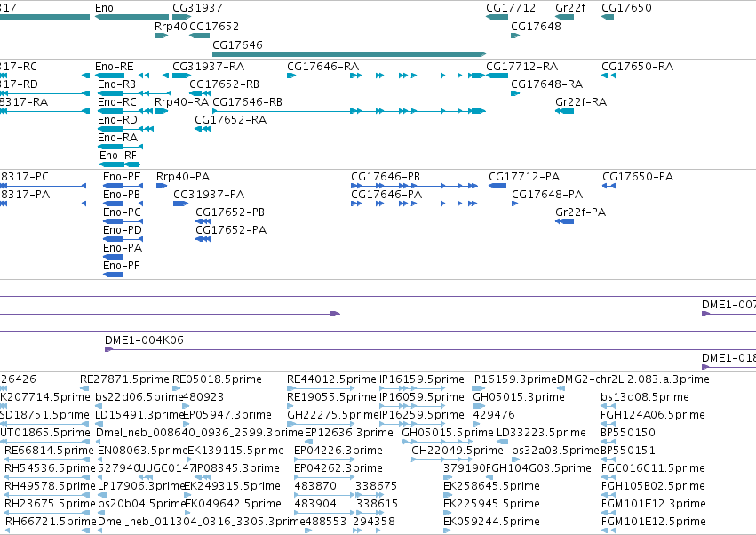Click the CG17652-RB transcript label

(224, 84)
